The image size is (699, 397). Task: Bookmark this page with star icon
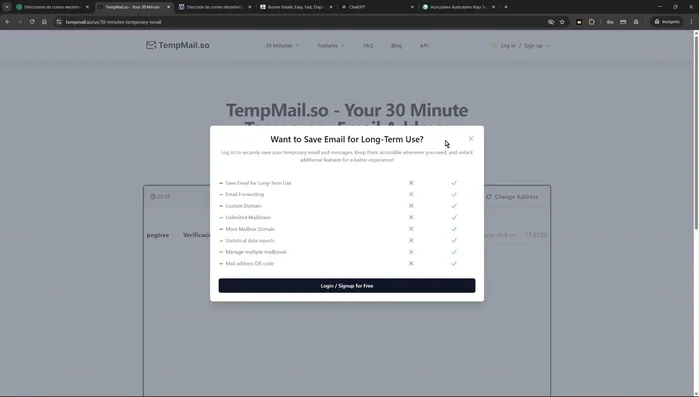coord(562,22)
